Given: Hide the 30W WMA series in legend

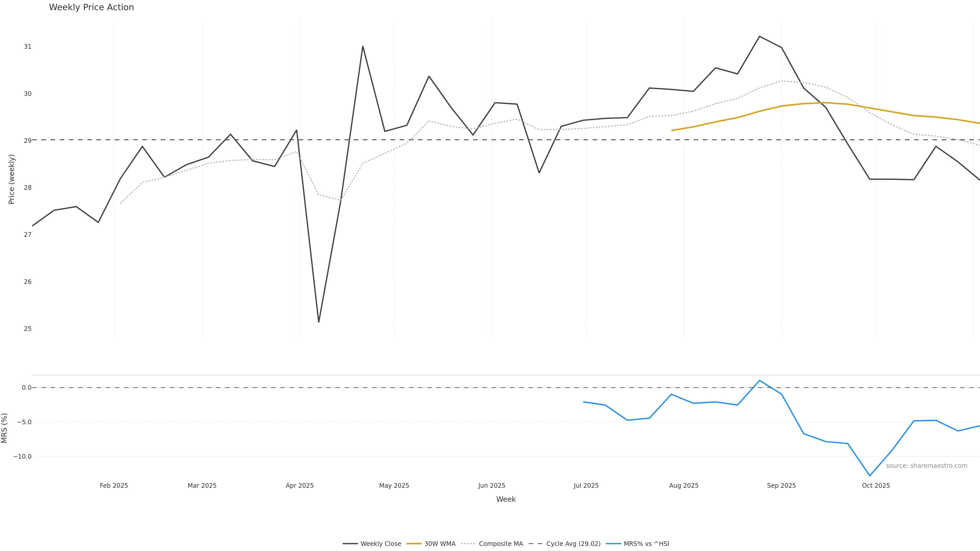Looking at the screenshot, I should click(x=439, y=544).
